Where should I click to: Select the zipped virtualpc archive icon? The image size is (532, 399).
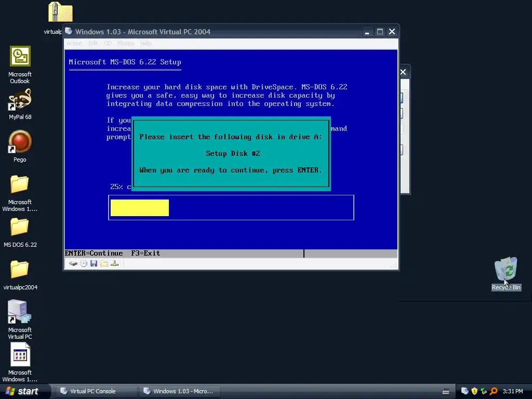60,12
